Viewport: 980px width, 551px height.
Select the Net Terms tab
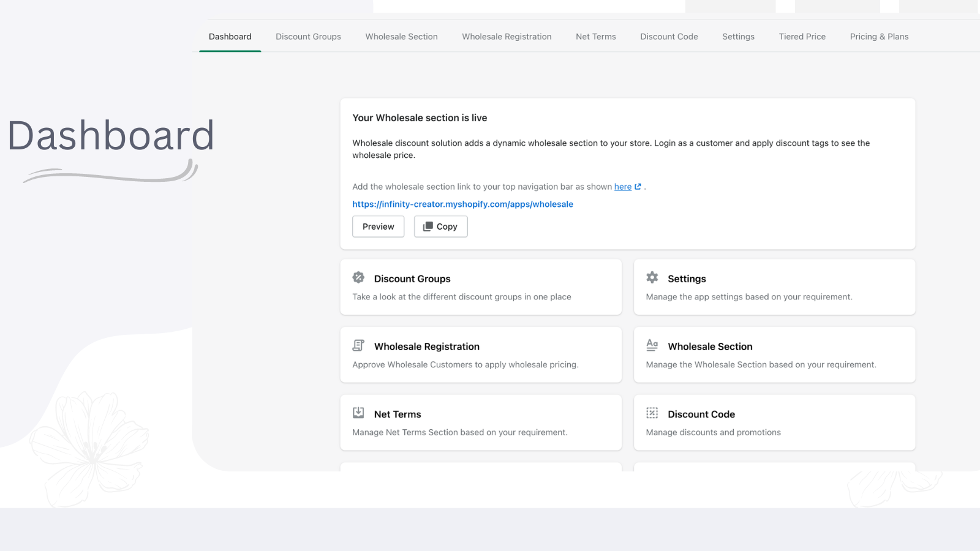click(x=595, y=37)
